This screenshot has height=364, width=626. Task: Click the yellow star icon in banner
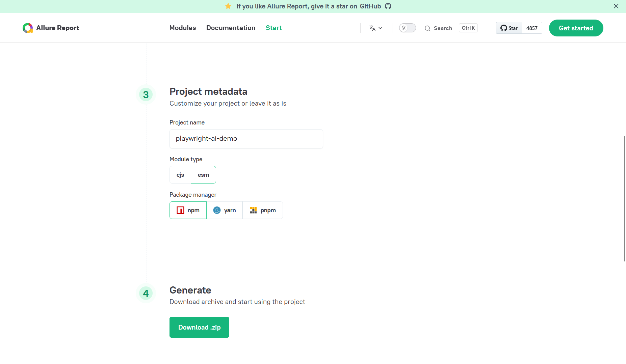228,6
